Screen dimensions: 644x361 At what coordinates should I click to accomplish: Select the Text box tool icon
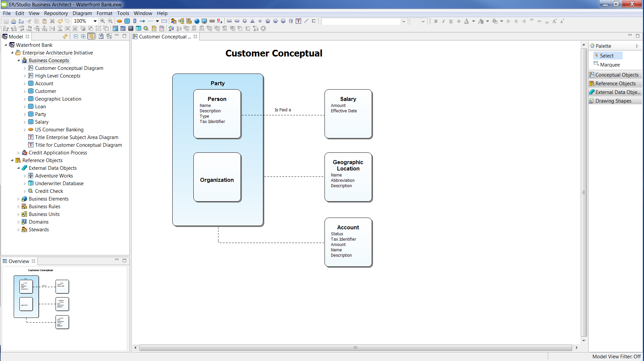[298, 21]
